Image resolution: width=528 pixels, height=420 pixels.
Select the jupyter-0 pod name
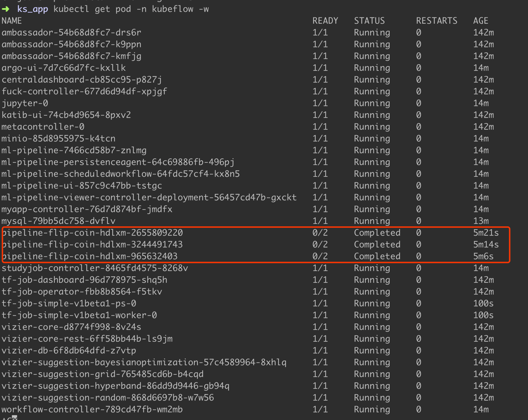click(x=25, y=103)
